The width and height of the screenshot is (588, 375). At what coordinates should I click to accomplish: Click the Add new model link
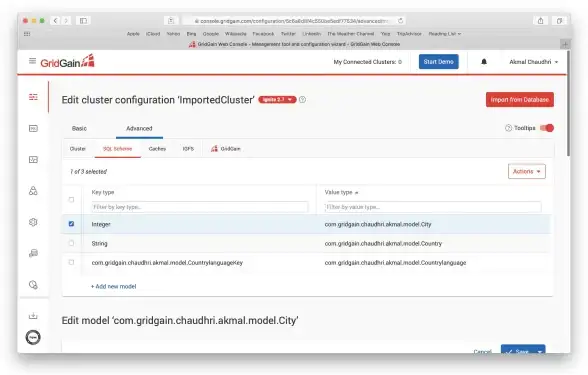(x=114, y=286)
